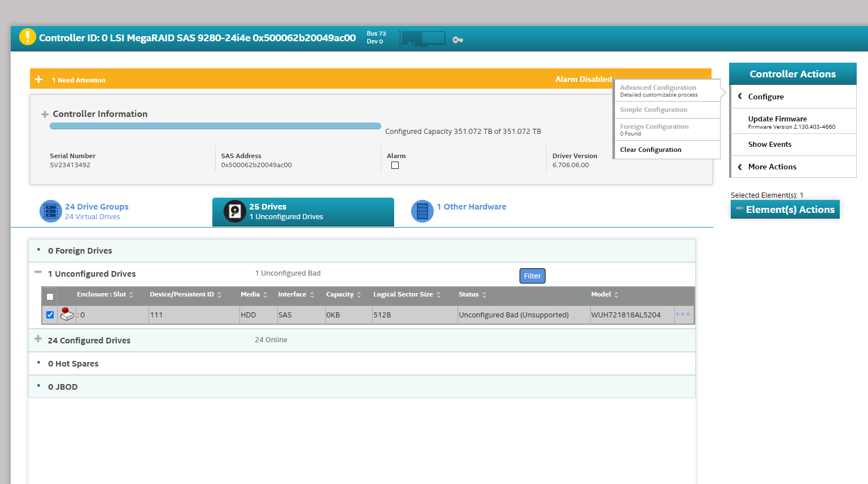Click the Filter button

pyautogui.click(x=532, y=276)
